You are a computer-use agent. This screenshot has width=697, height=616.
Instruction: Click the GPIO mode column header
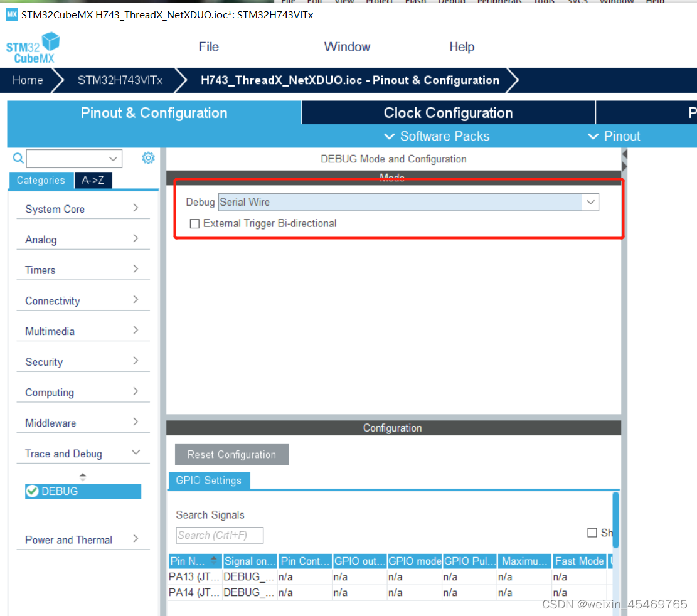pos(415,561)
